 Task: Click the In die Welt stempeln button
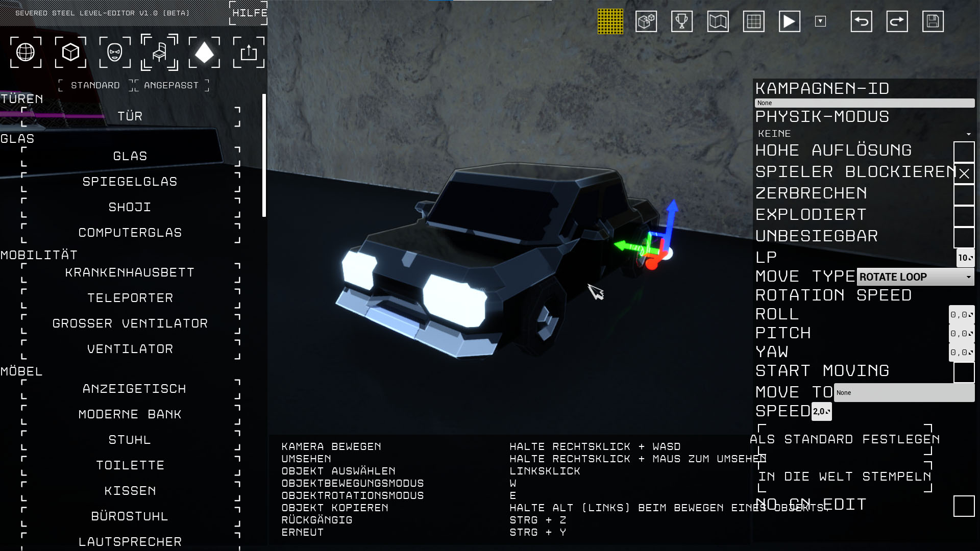pyautogui.click(x=845, y=477)
